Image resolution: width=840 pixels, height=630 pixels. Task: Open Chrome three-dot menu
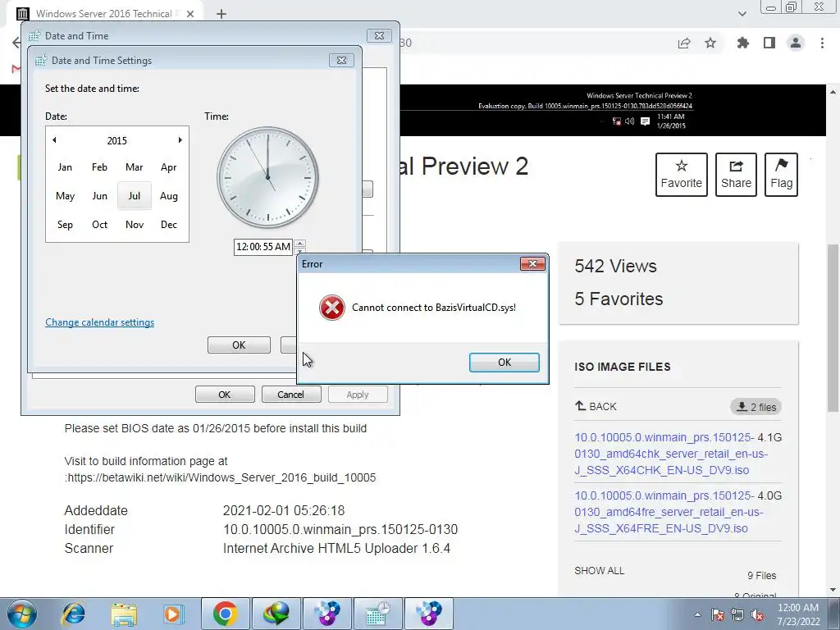tap(822, 43)
